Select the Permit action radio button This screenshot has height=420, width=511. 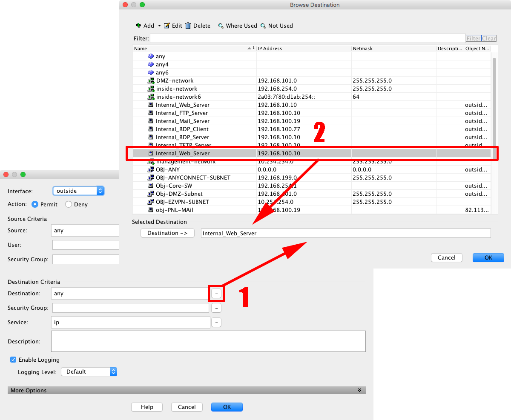coord(35,204)
